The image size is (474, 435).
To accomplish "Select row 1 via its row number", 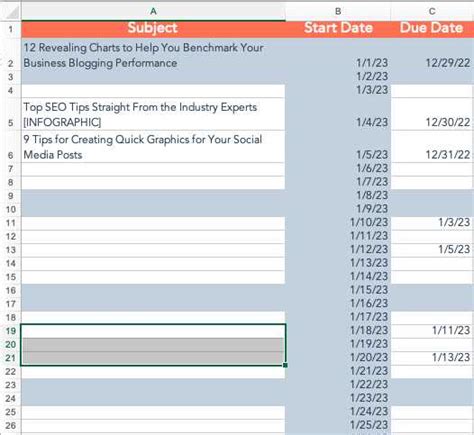I will point(11,29).
